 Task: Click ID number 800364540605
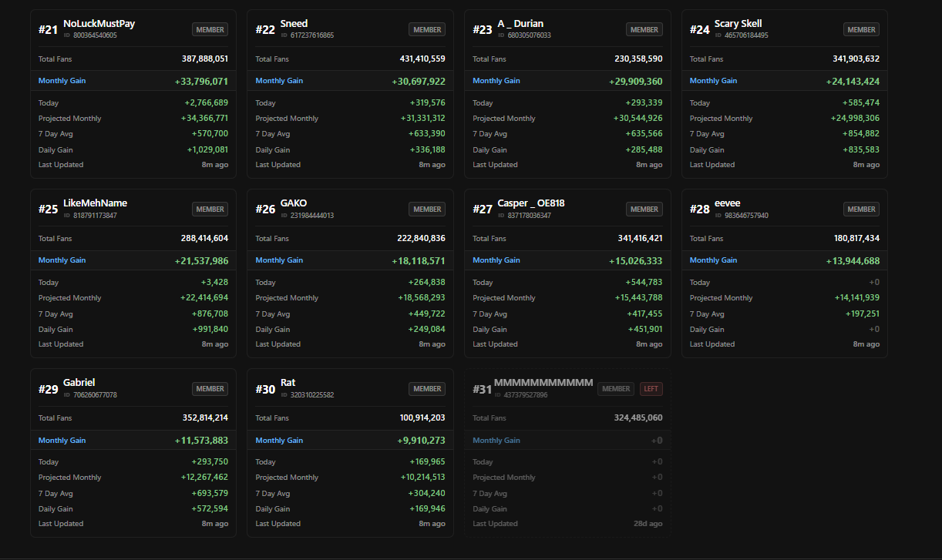click(95, 35)
